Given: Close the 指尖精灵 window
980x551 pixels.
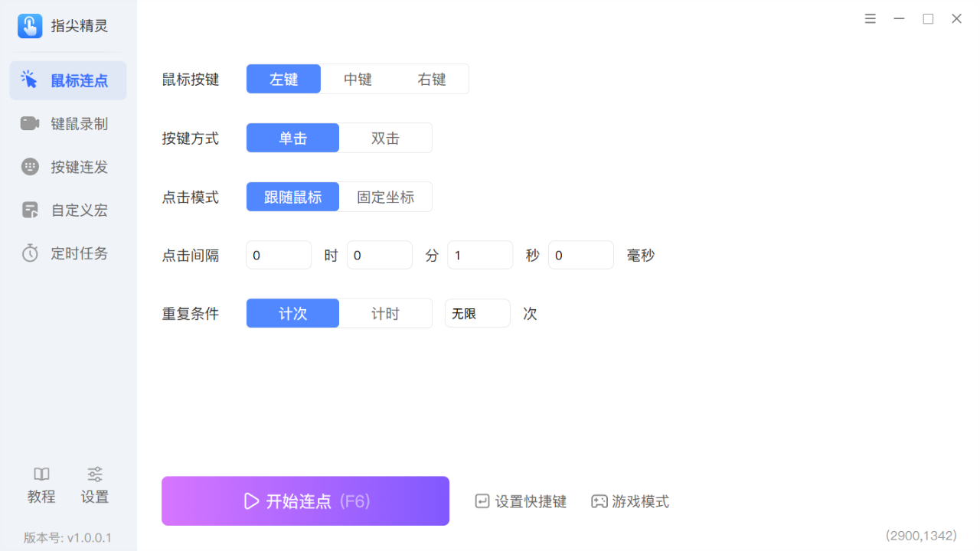Looking at the screenshot, I should tap(957, 19).
